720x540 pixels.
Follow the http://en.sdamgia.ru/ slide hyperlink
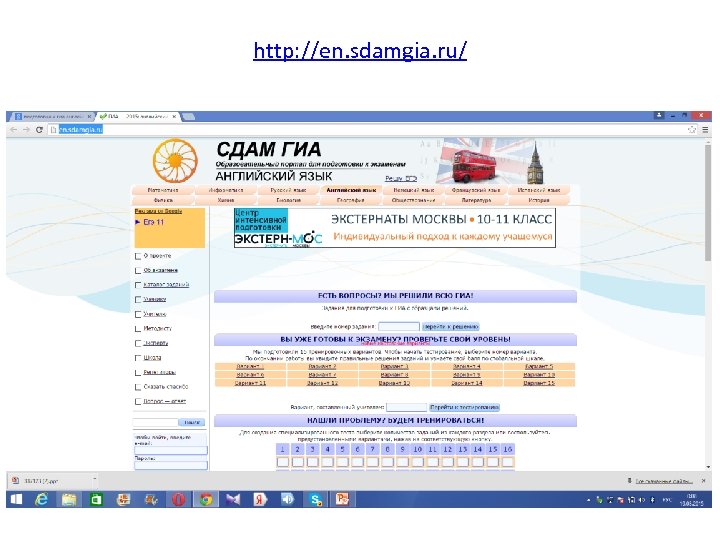coord(360,51)
